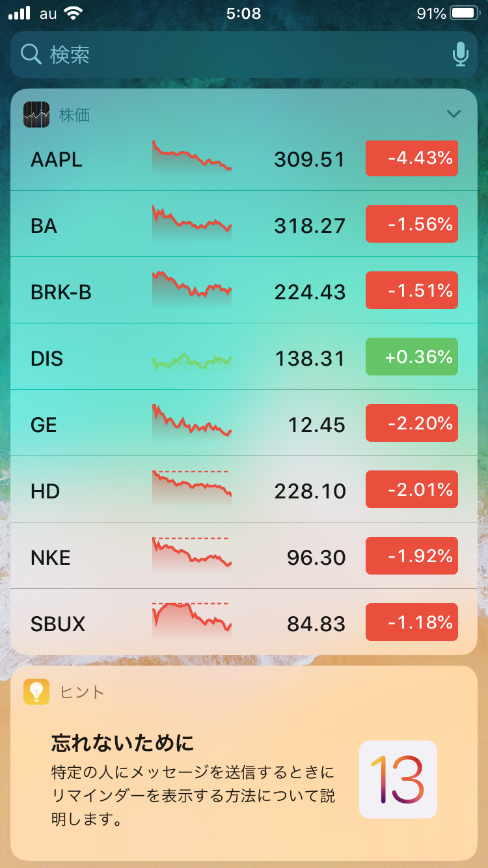The image size is (488, 868).
Task: Toggle DIS +0.36% change badge
Action: click(411, 357)
